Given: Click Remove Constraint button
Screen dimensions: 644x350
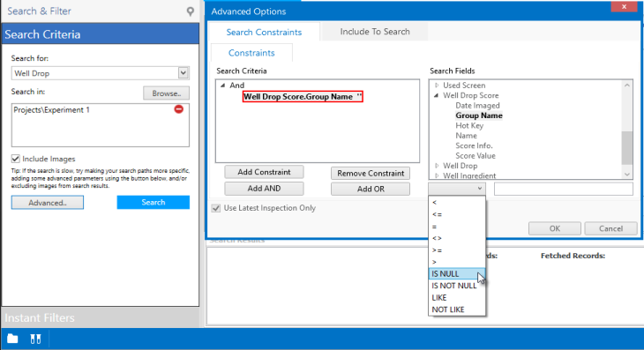Looking at the screenshot, I should (371, 173).
